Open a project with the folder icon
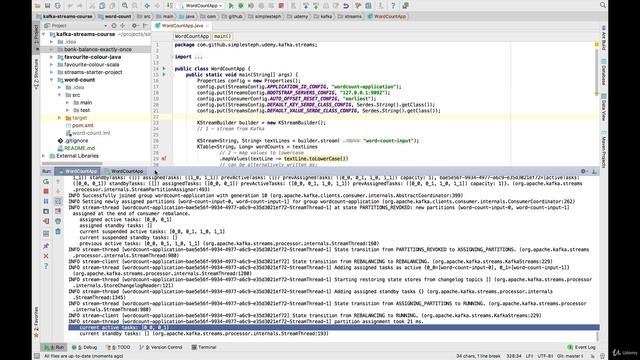The width and height of the screenshot is (640, 360). tap(38, 6)
